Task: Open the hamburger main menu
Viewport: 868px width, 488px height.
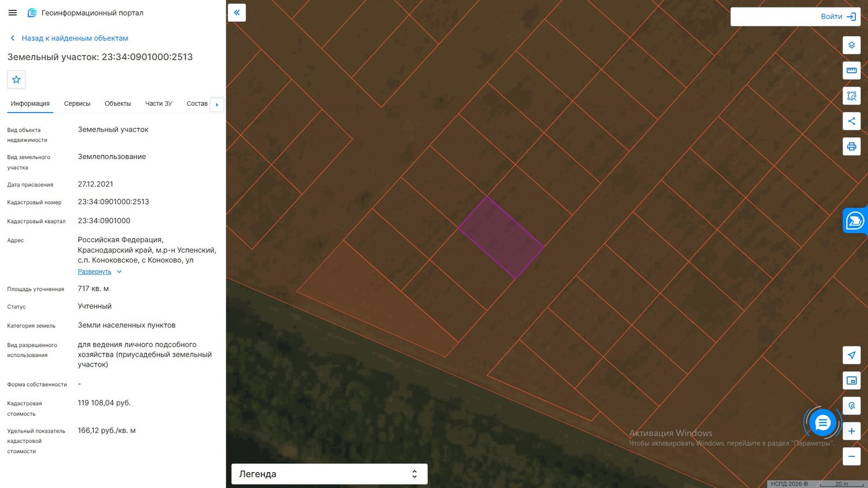Action: pyautogui.click(x=13, y=13)
